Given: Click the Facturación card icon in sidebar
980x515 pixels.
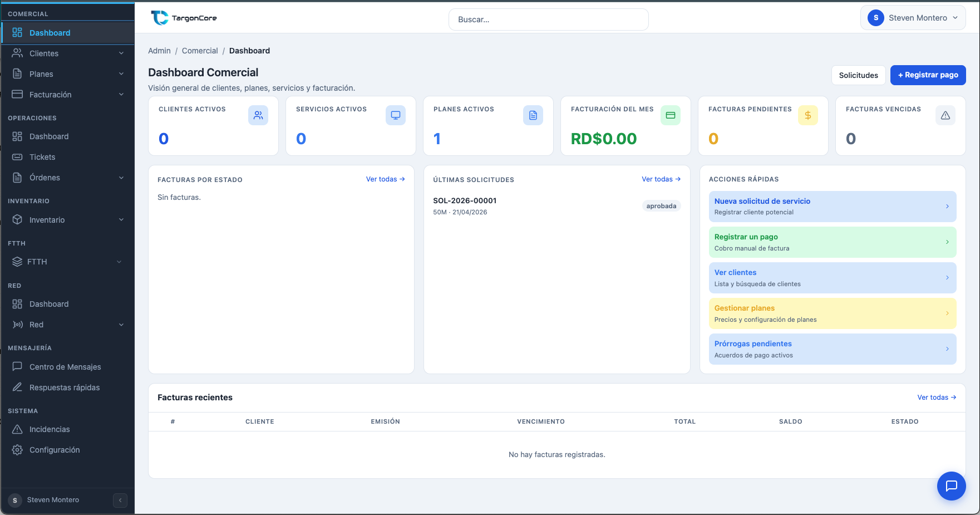Looking at the screenshot, I should (x=17, y=94).
